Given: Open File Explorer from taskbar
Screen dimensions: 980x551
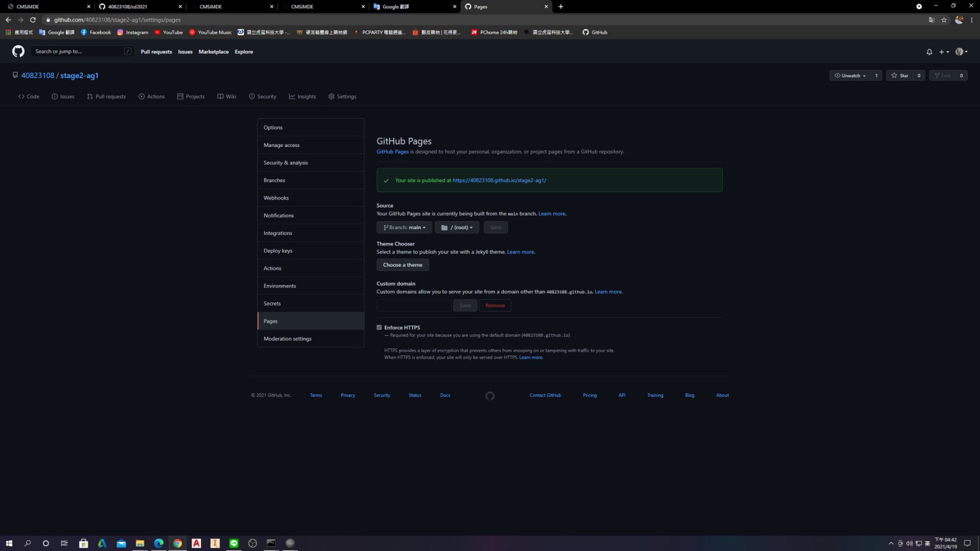Looking at the screenshot, I should pos(140,543).
